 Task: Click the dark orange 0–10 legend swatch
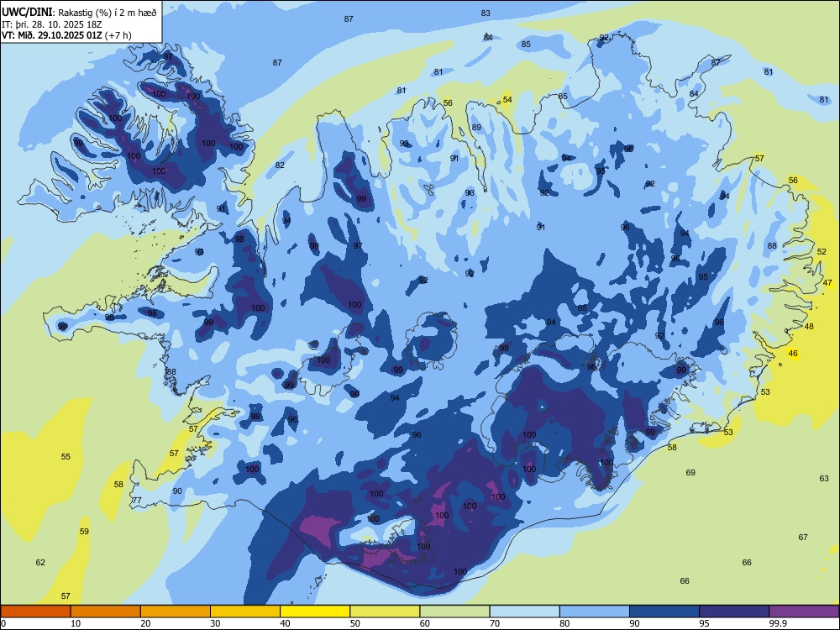[x=35, y=612]
